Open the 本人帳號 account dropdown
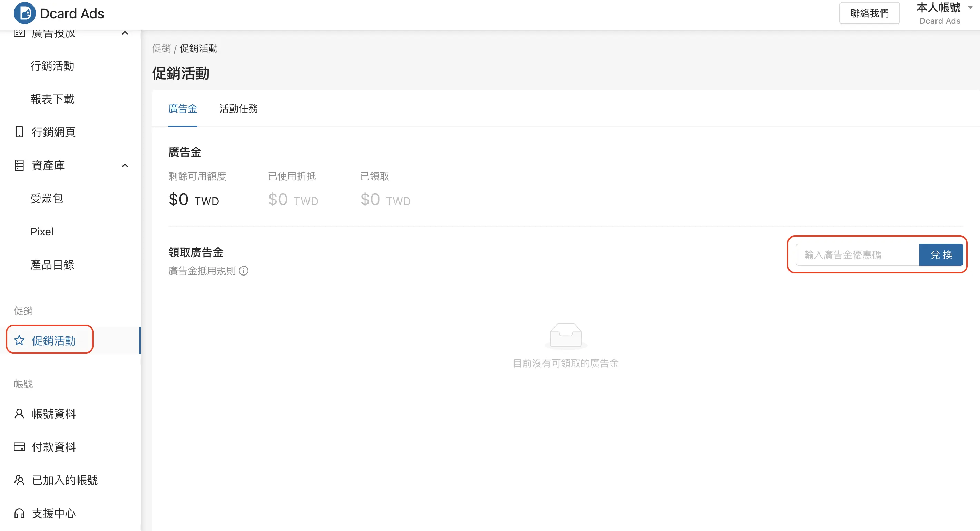980x531 pixels. tap(970, 7)
